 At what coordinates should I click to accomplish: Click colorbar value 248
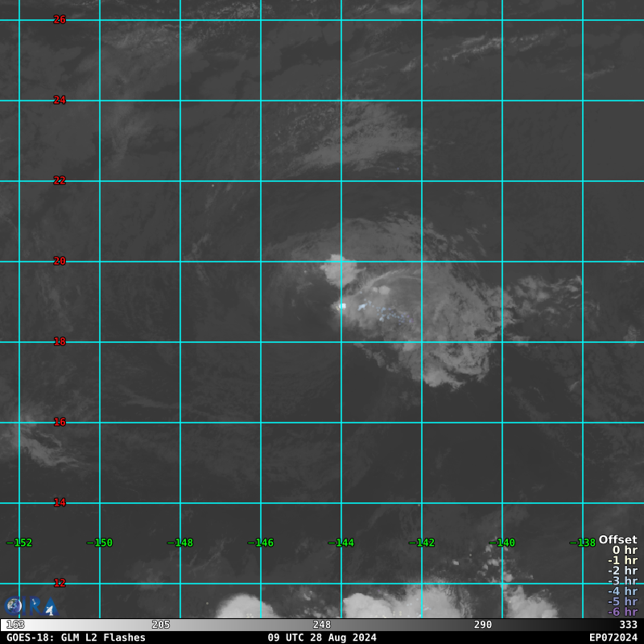[x=322, y=625]
